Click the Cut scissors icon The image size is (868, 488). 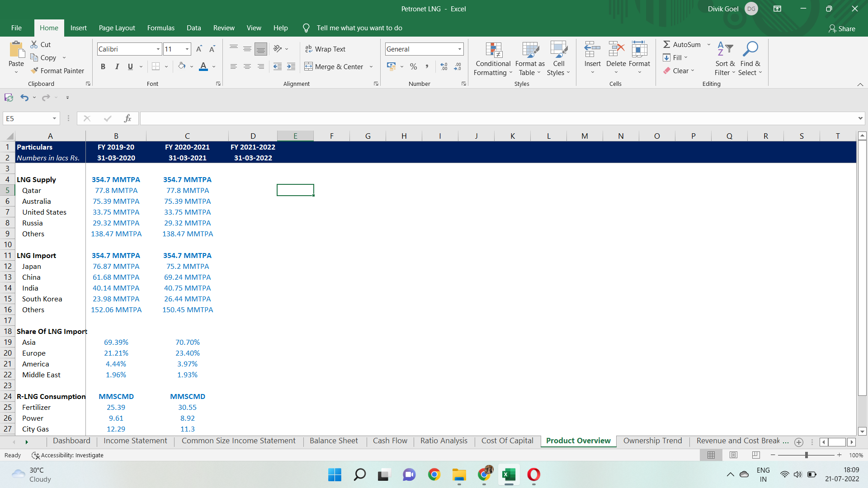point(34,44)
